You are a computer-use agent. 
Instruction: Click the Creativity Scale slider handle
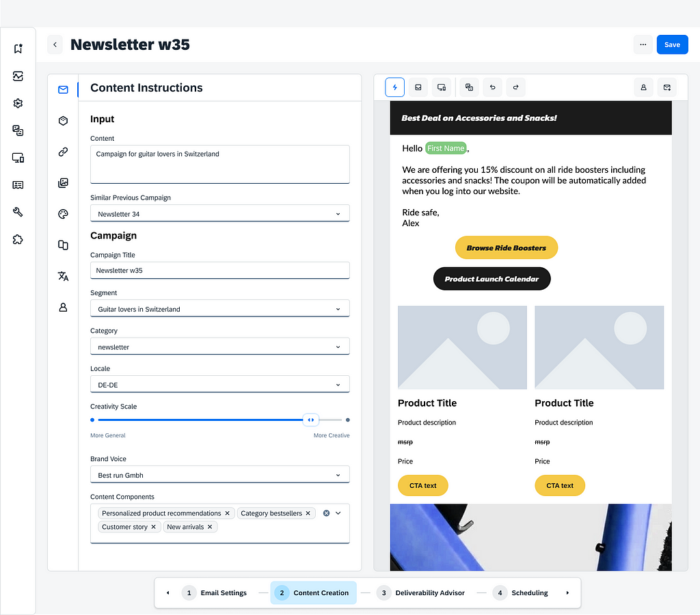(310, 420)
